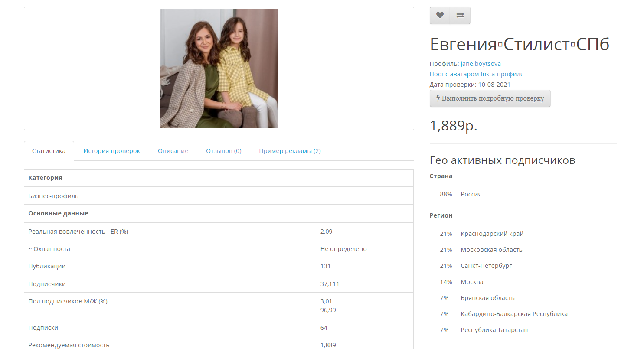Screen dimensions: 644x349
Task: Open the jane.boytsova profile link
Action: click(x=481, y=64)
